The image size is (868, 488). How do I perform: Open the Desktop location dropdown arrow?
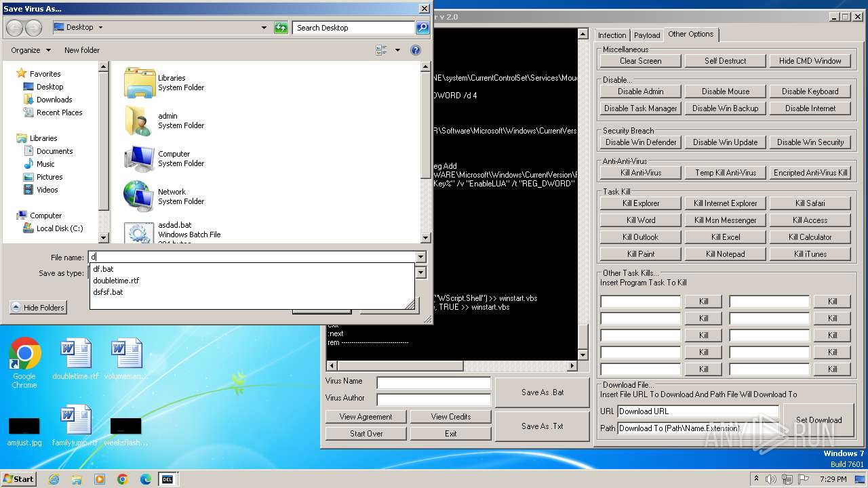coord(101,28)
